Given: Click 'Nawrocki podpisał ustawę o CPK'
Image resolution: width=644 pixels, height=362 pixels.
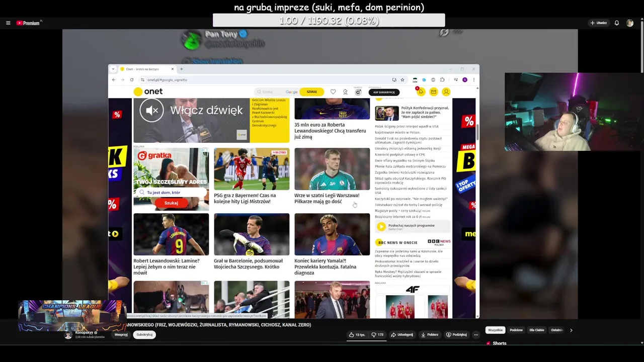Looking at the screenshot, I should [x=400, y=154].
